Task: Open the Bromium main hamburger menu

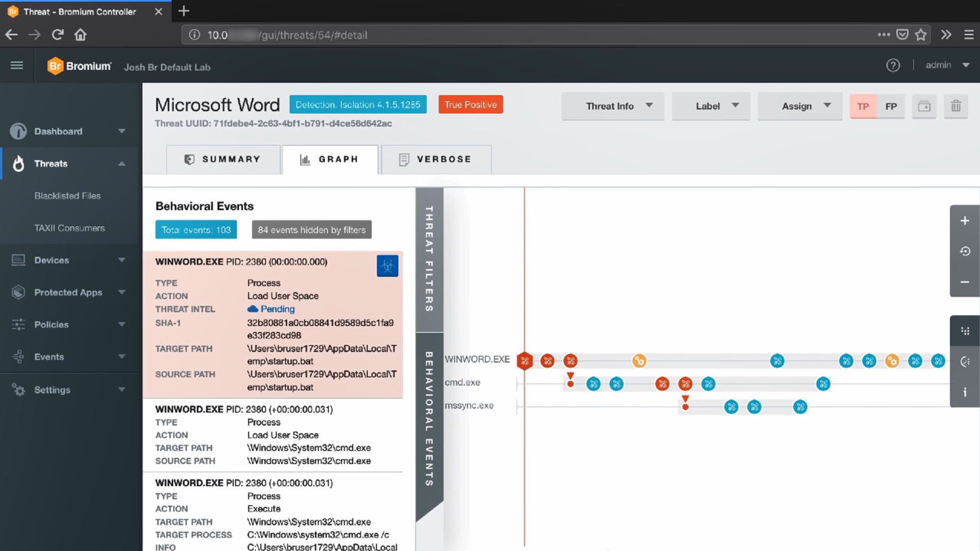Action: point(17,66)
